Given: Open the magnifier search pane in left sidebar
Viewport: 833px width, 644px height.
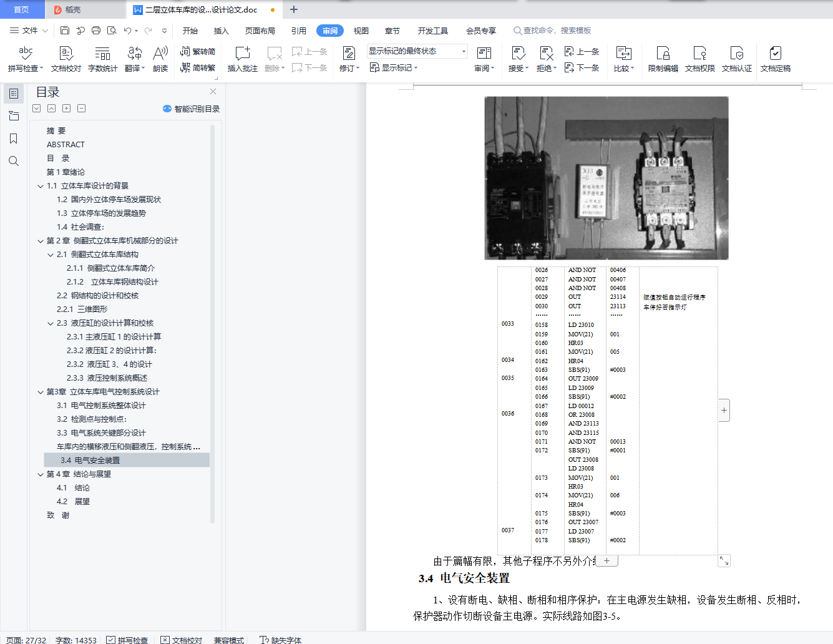Looking at the screenshot, I should tap(14, 161).
